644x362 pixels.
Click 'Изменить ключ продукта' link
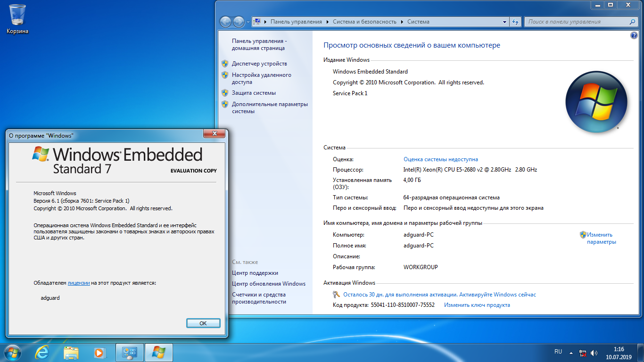pos(477,305)
